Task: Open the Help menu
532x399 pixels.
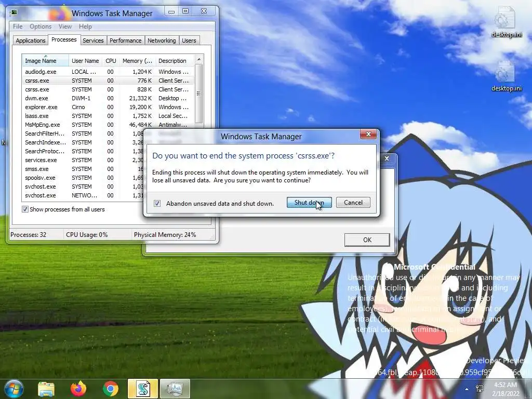Action: 85,26
